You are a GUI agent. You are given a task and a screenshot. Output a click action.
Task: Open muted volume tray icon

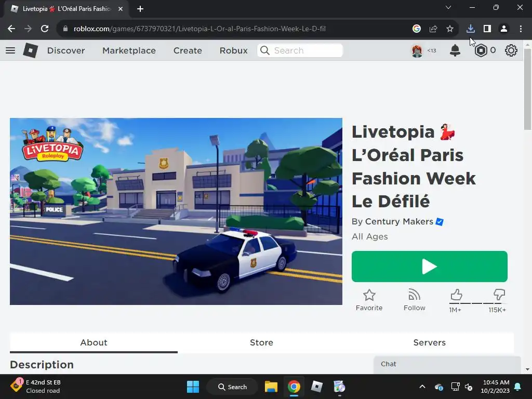coord(469,387)
